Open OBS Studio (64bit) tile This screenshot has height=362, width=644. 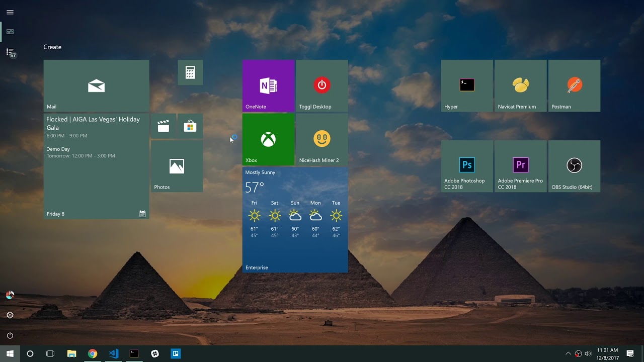[x=574, y=166]
